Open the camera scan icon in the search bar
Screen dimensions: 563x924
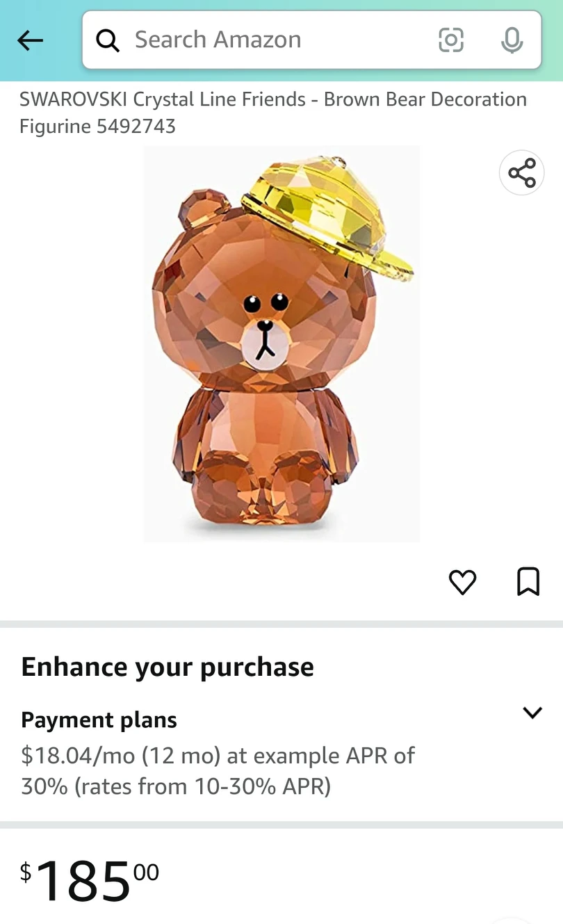[x=451, y=40]
